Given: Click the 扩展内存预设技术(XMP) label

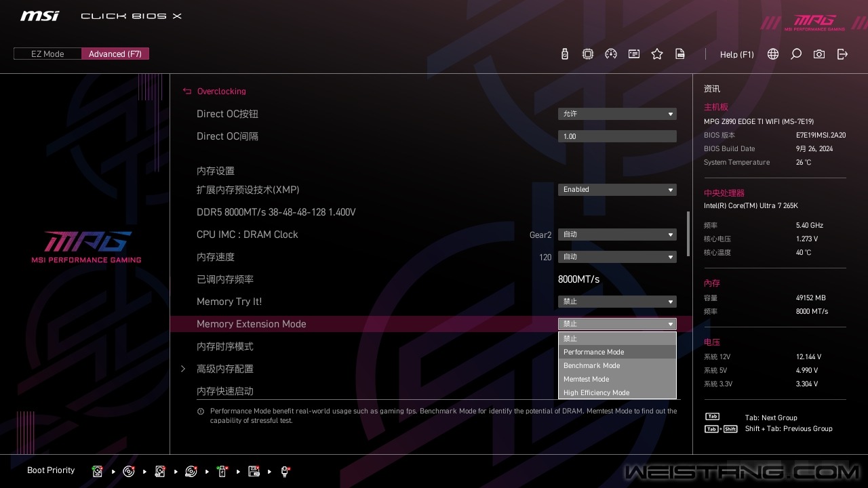Looking at the screenshot, I should coord(248,190).
